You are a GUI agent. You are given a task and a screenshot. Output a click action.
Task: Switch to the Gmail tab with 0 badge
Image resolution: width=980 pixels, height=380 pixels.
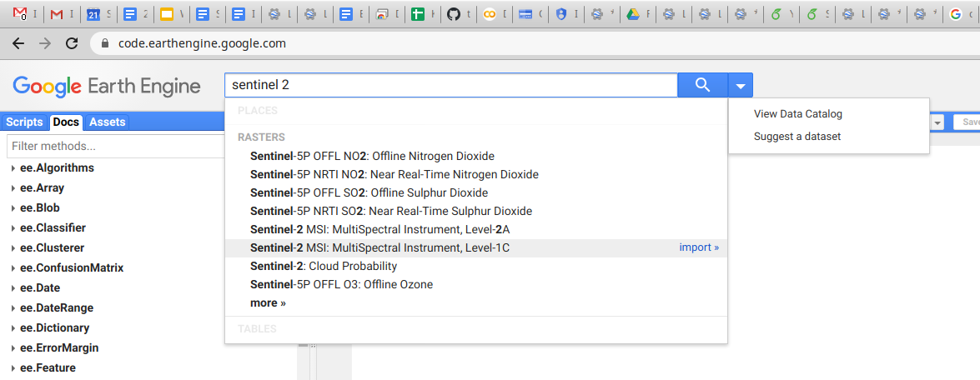[x=20, y=13]
